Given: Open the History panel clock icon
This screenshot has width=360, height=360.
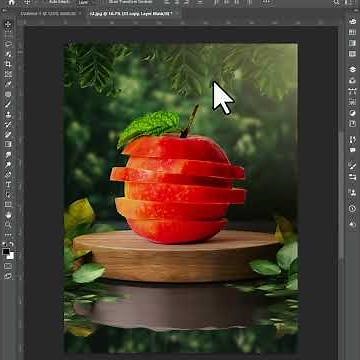Looking at the screenshot, I should [x=353, y=208].
